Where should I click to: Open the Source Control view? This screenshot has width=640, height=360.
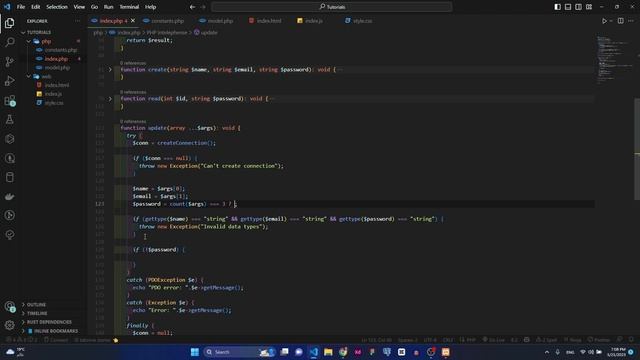(9, 62)
